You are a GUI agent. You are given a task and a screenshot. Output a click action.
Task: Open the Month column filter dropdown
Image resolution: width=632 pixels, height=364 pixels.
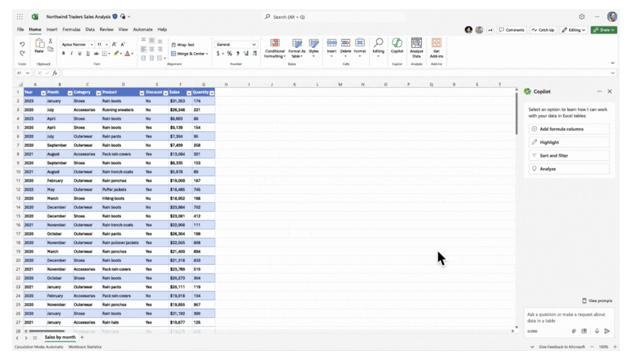70,92
